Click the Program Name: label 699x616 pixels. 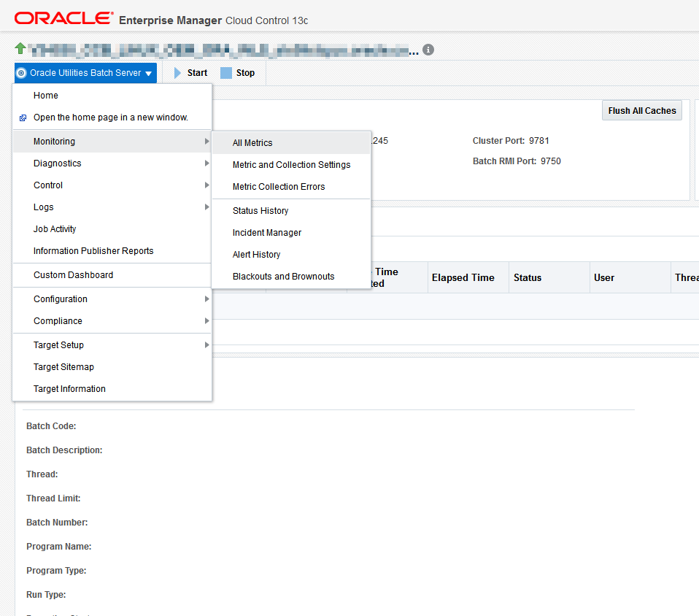pyautogui.click(x=59, y=547)
